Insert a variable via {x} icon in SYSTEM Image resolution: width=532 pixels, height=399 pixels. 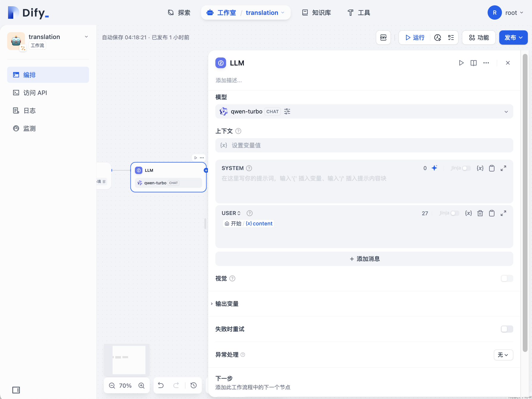point(480,168)
